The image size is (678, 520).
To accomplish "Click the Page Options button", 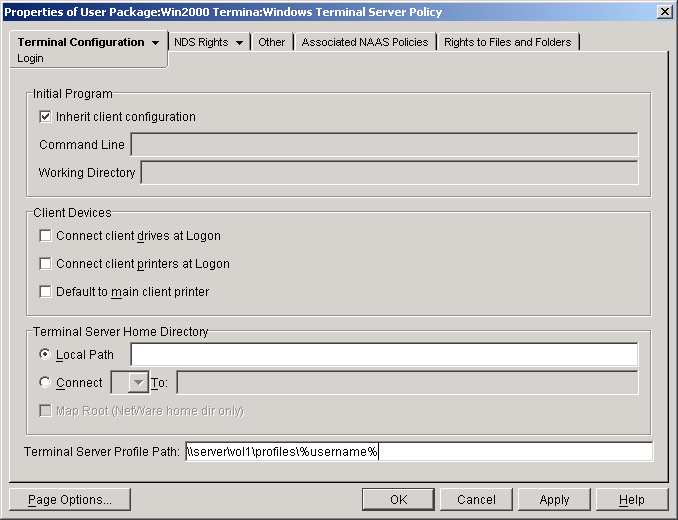I will [x=70, y=500].
